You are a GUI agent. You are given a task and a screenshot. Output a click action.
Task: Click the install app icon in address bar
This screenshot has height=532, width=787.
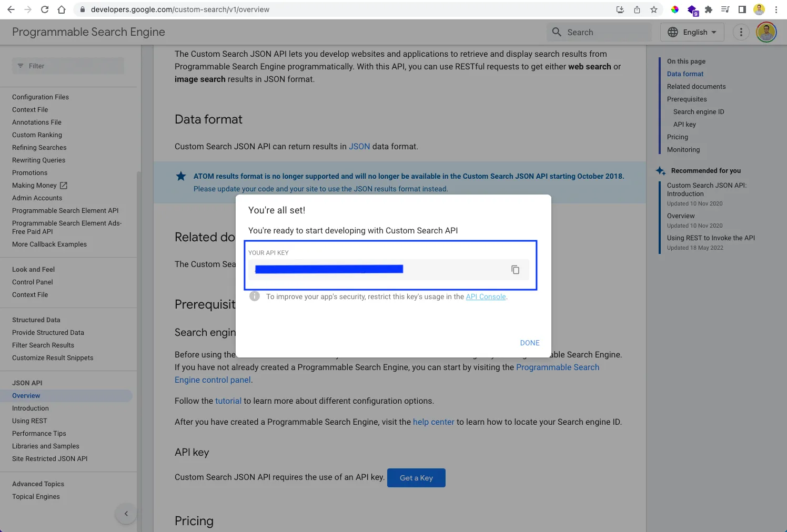tap(620, 9)
